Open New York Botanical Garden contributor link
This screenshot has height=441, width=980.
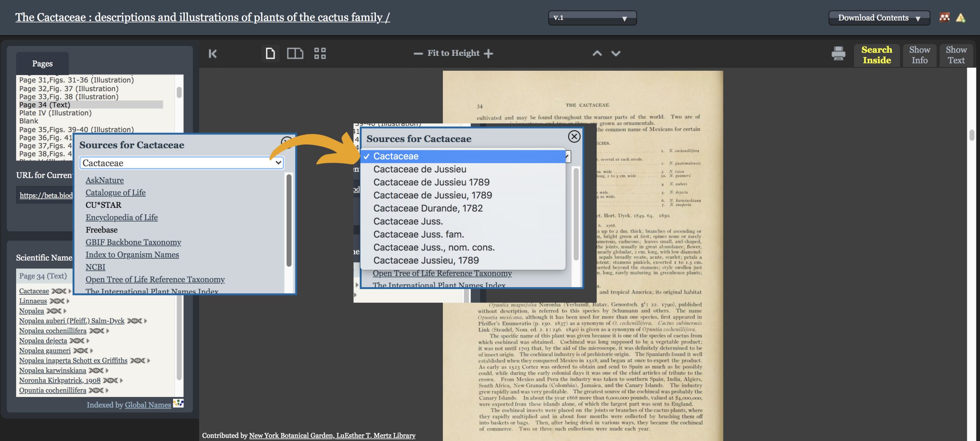pyautogui.click(x=332, y=436)
